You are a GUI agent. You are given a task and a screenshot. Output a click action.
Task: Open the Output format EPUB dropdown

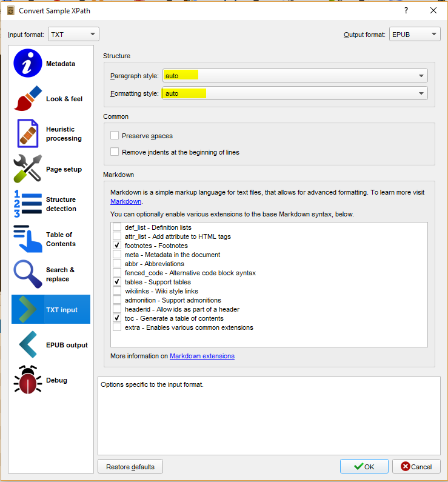(415, 34)
